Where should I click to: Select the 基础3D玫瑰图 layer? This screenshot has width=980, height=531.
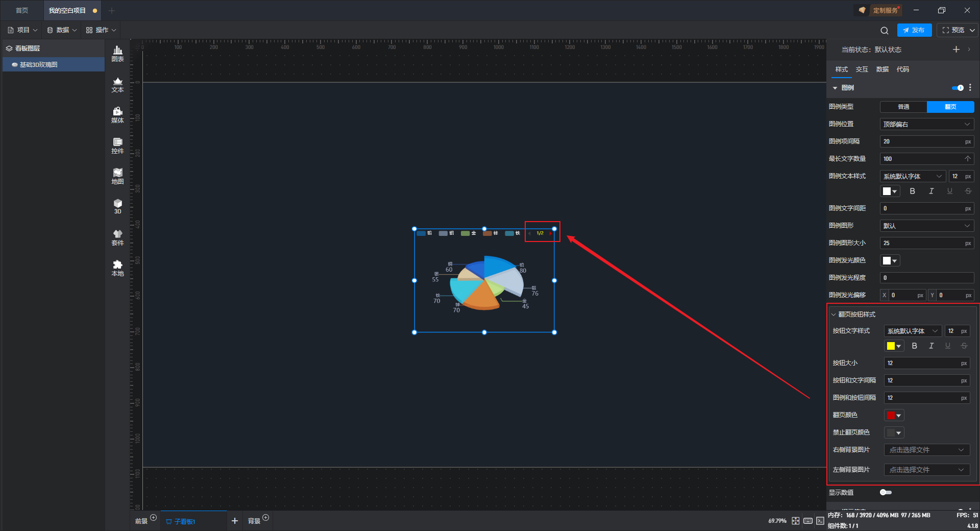click(54, 65)
